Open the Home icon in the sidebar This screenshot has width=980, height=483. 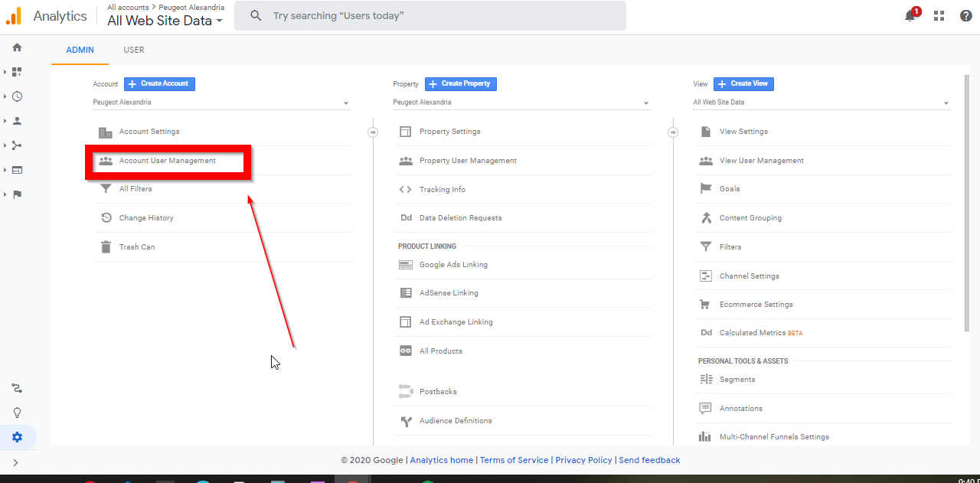17,47
